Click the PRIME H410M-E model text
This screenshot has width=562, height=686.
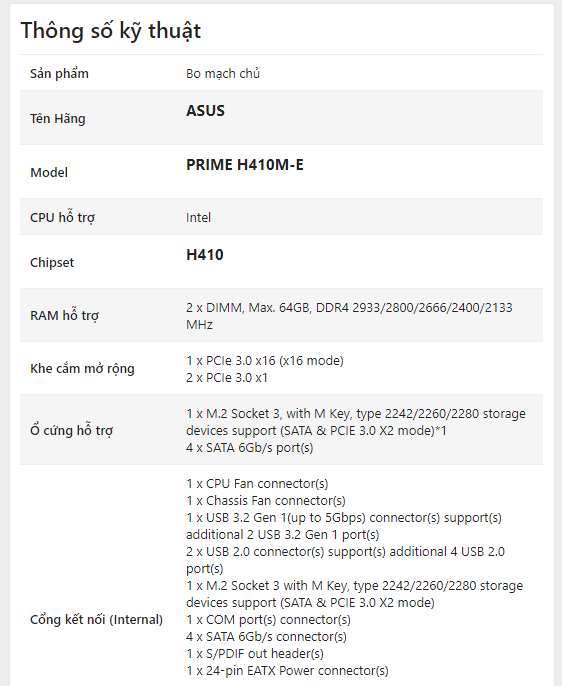pyautogui.click(x=244, y=164)
